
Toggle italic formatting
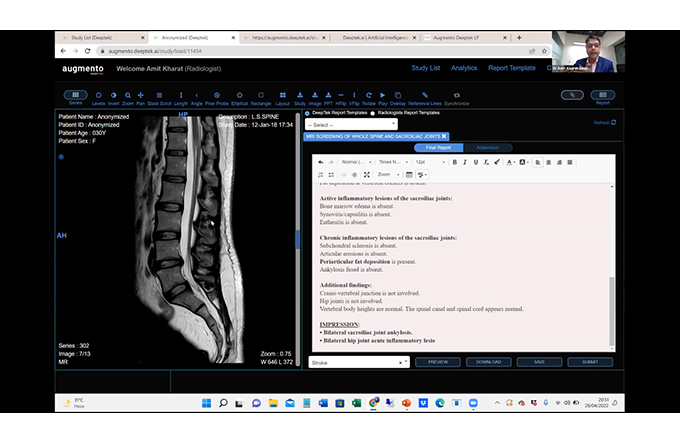pos(465,162)
